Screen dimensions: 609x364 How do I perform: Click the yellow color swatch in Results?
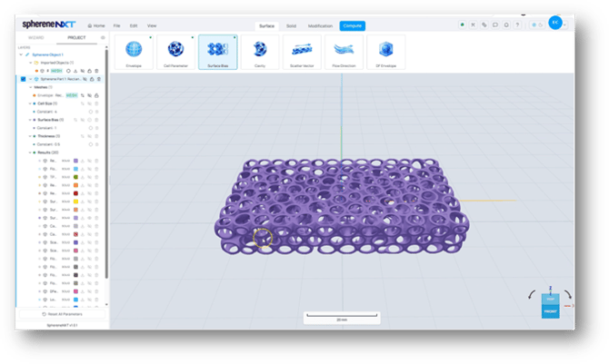click(x=75, y=202)
